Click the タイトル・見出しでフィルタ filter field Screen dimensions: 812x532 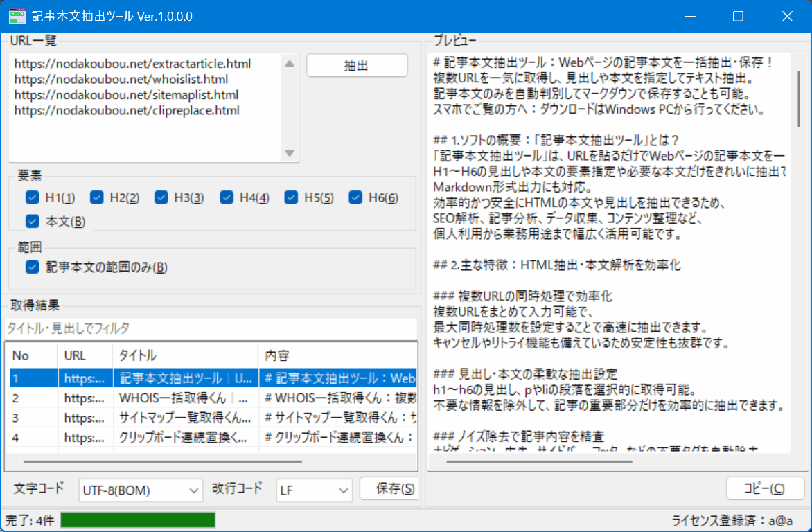click(x=211, y=328)
